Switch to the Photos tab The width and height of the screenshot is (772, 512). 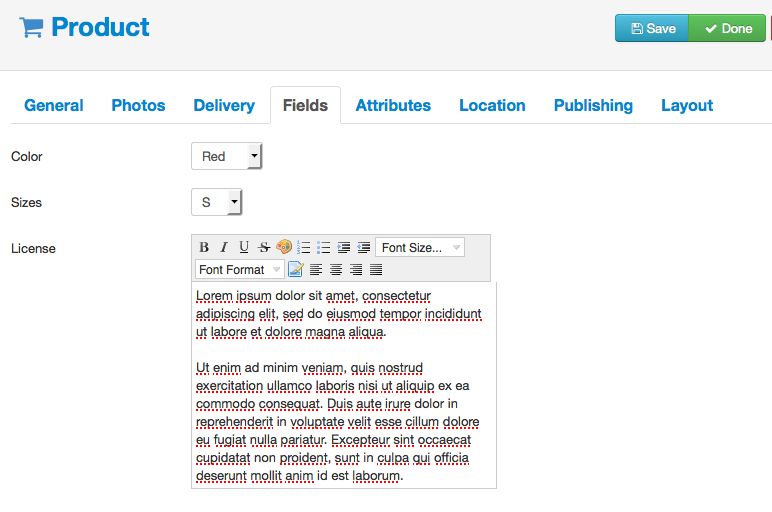pyautogui.click(x=138, y=105)
